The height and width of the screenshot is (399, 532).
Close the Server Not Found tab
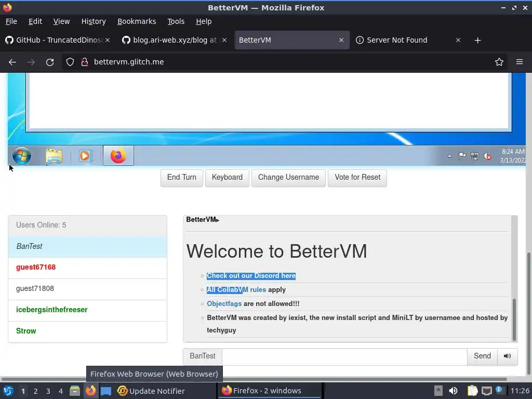coord(458,40)
